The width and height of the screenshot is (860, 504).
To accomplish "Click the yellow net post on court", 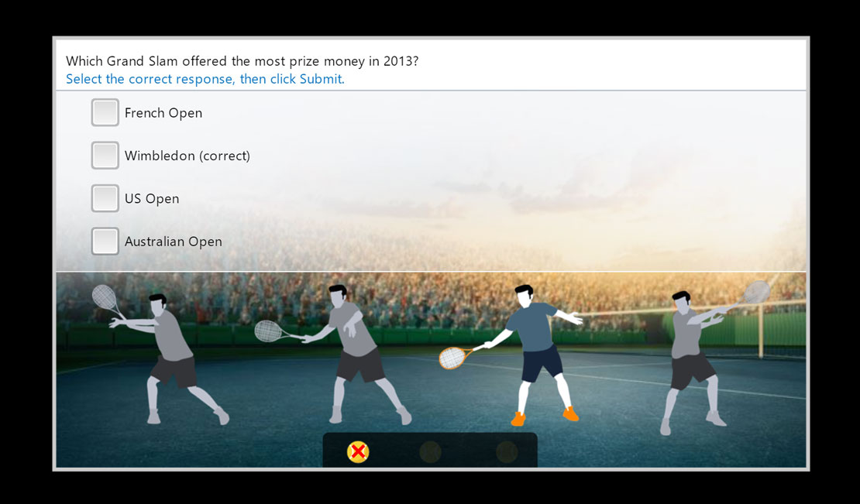I will click(x=762, y=329).
